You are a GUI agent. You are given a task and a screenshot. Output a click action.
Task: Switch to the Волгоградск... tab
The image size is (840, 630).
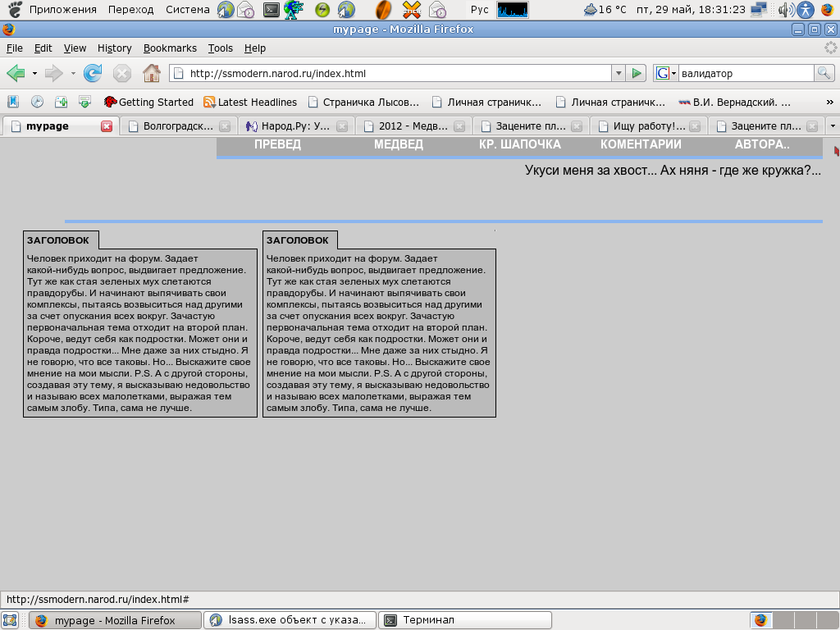(178, 126)
